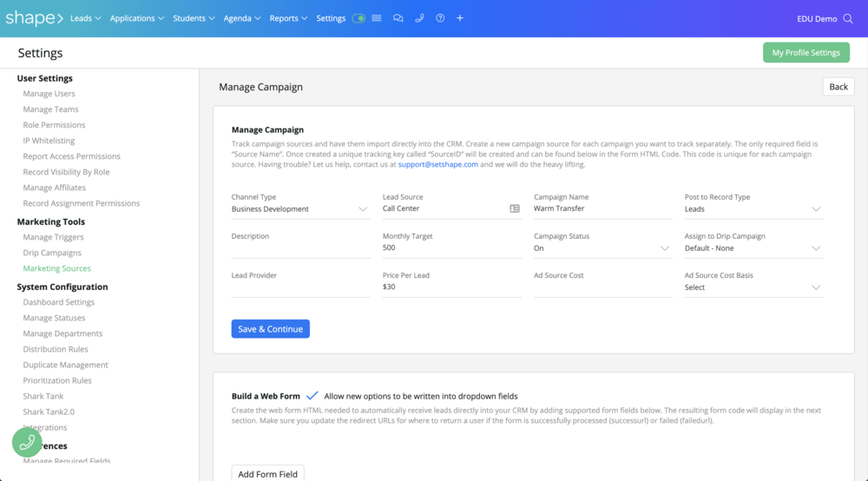Viewport: 868px width, 481px height.
Task: Expand the Campaign Status dropdown
Action: [603, 248]
